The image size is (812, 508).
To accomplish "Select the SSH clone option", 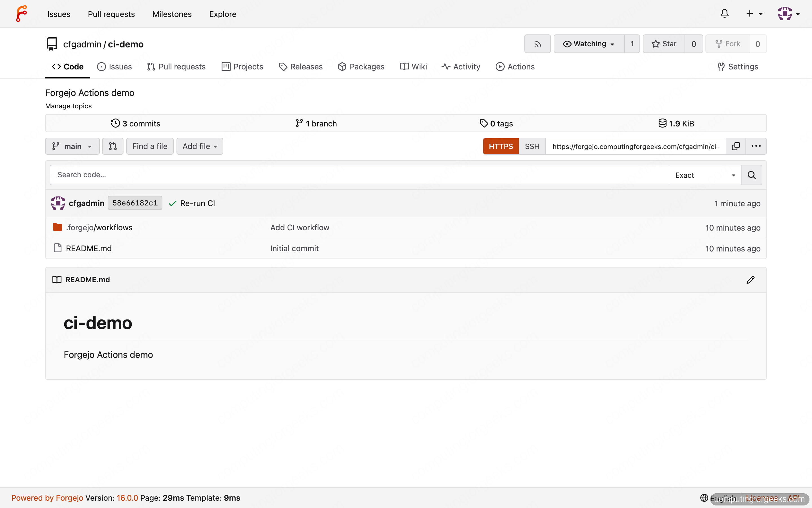I will coord(532,146).
